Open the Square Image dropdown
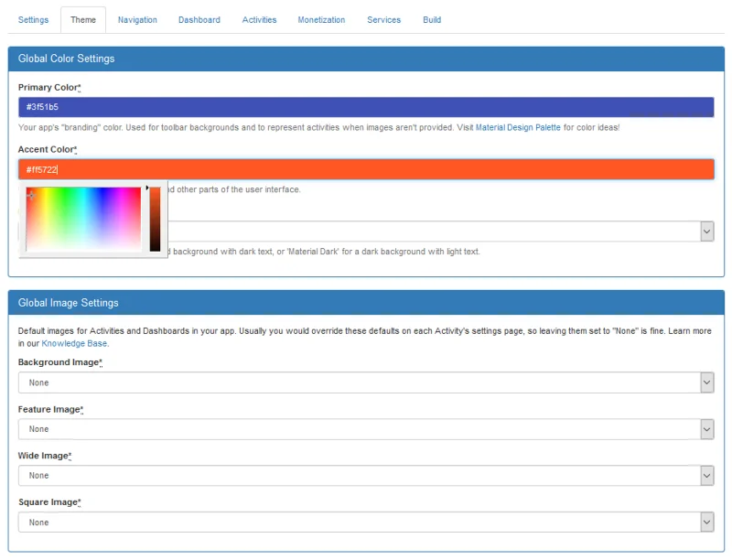732x560 pixels. coord(366,522)
